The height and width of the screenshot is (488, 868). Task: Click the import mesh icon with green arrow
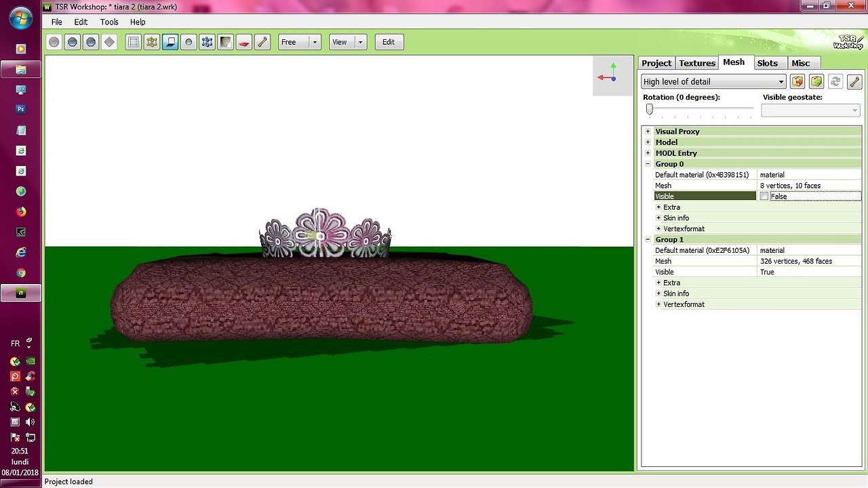pyautogui.click(x=816, y=81)
